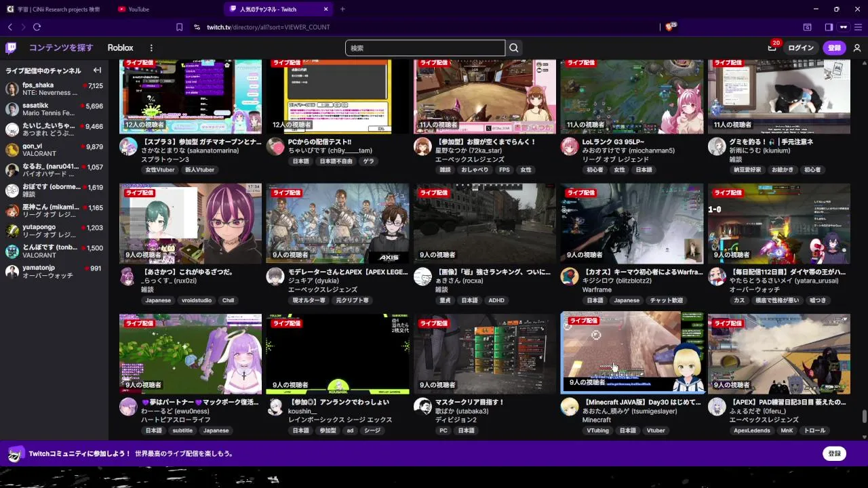Open the Warframe game category link

point(597,289)
